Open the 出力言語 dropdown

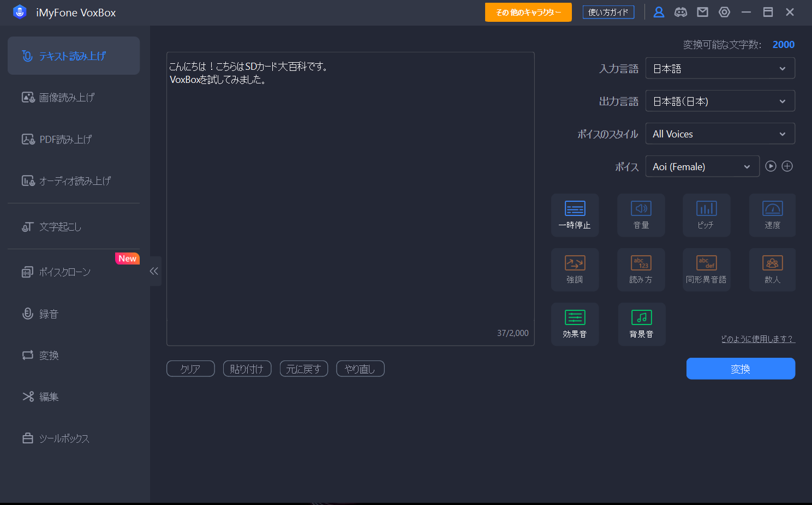coord(720,101)
